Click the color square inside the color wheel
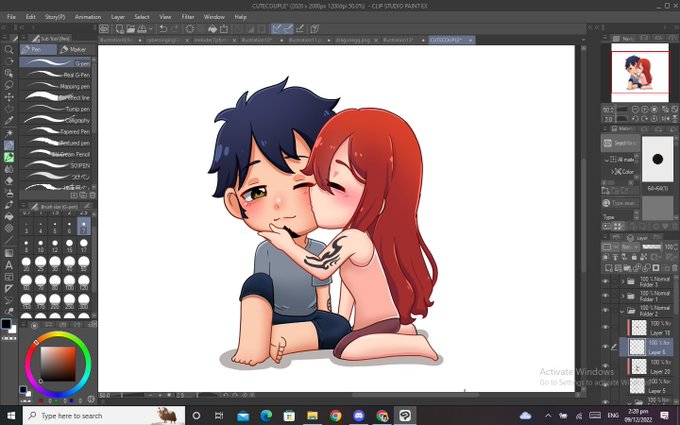 tap(58, 364)
